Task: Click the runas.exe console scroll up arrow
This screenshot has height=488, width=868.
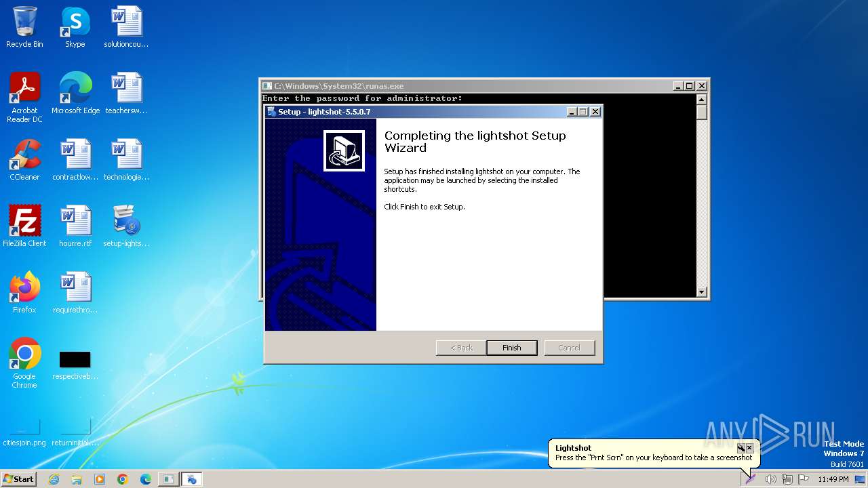Action: point(702,100)
